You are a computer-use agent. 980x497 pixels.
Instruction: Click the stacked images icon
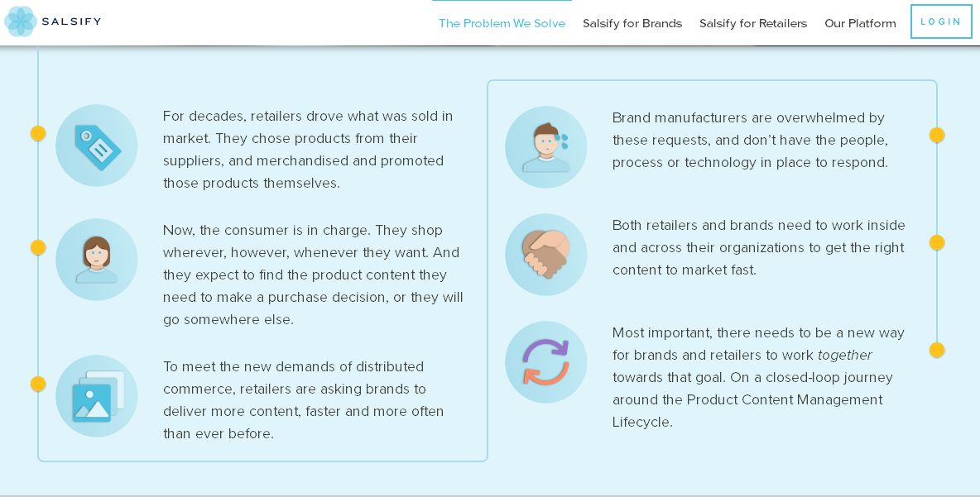pyautogui.click(x=97, y=396)
